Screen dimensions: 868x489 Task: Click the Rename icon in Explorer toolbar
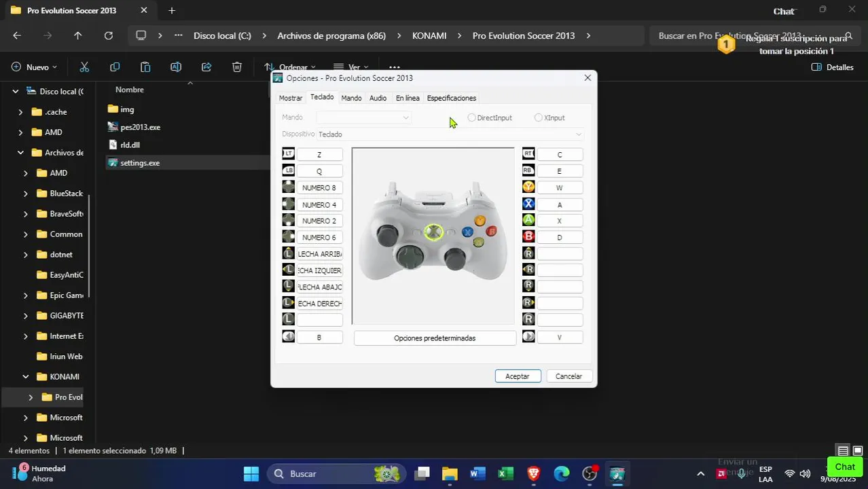[176, 67]
